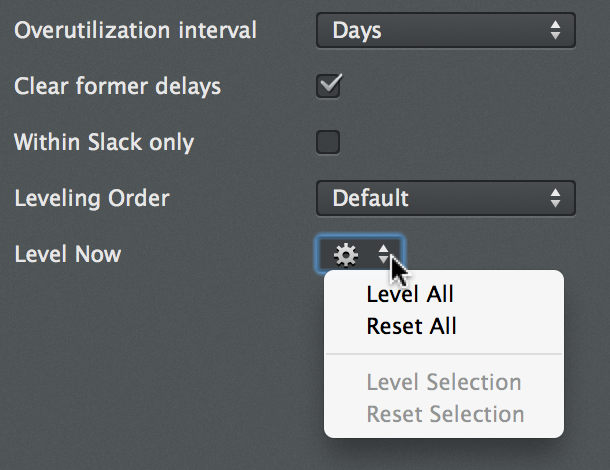Click the Overutilization interval dropdown stepper arrows
Viewport: 610px width, 470px height.
556,30
